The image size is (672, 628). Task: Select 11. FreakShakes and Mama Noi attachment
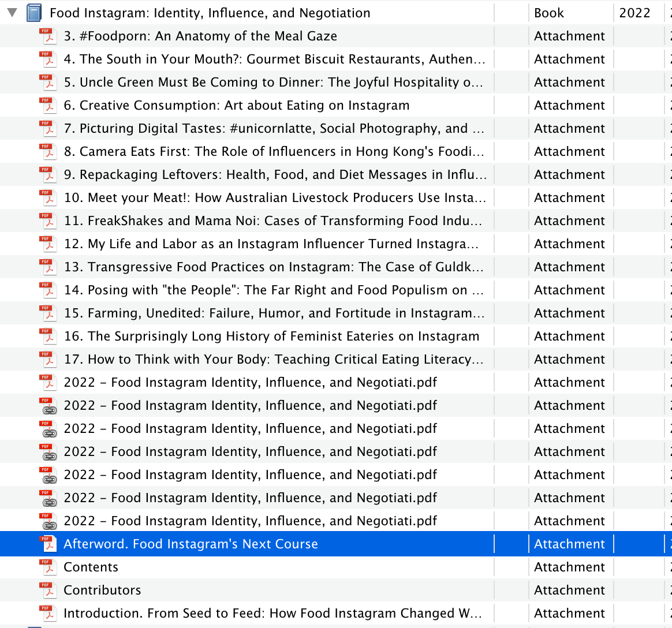pyautogui.click(x=273, y=221)
